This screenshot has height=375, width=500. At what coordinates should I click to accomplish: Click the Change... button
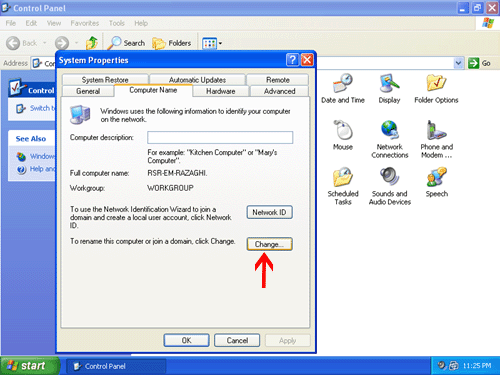point(269,244)
